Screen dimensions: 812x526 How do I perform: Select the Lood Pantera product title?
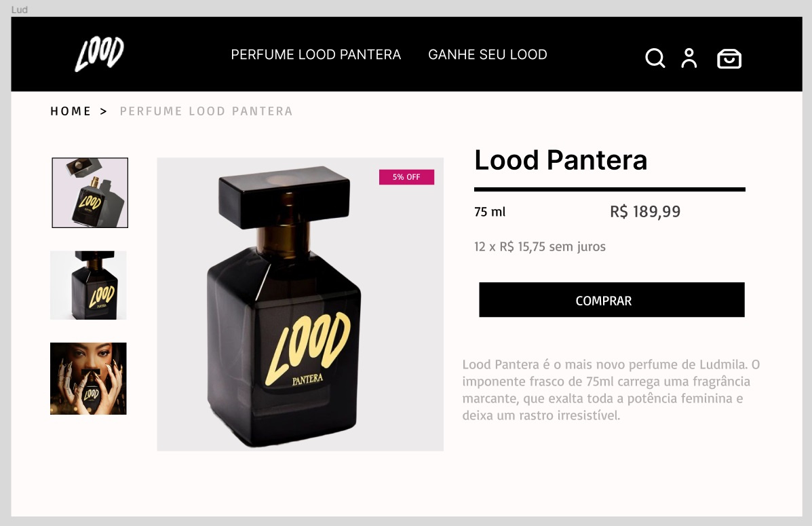pyautogui.click(x=561, y=160)
